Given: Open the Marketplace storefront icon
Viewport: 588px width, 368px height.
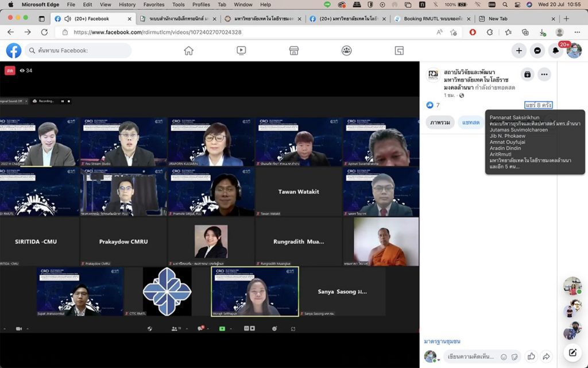Looking at the screenshot, I should click(x=294, y=51).
